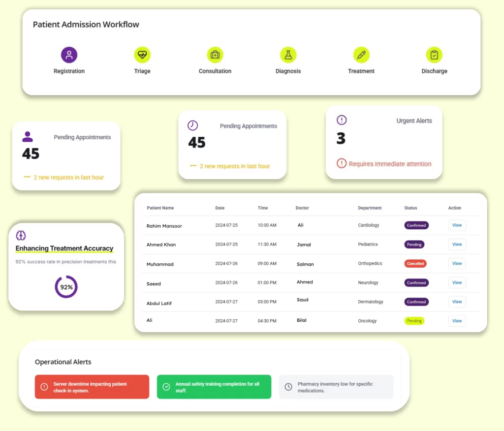The image size is (504, 431).
Task: Click the alert icon in Server downtime banner
Action: coord(44,387)
